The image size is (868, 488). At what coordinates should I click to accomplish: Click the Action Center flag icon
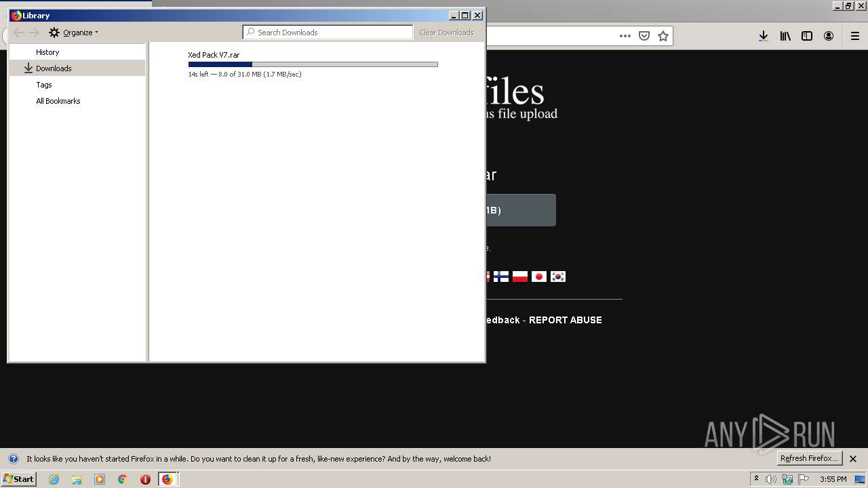point(804,479)
